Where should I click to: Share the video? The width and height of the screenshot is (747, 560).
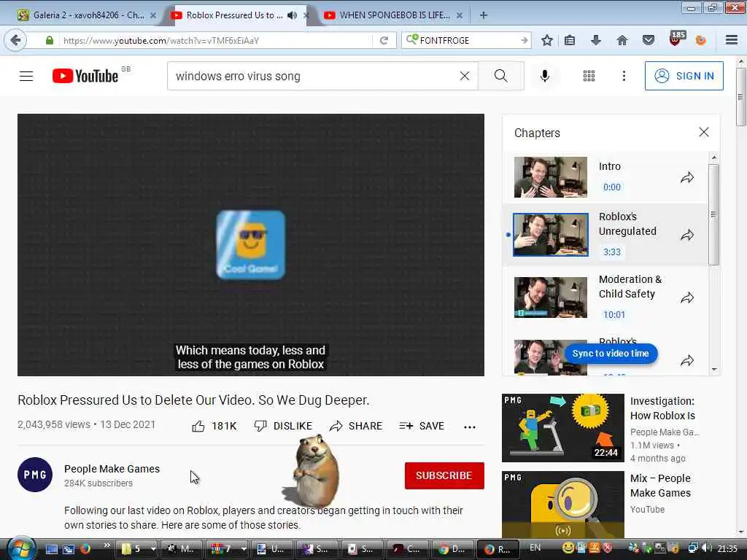(356, 426)
